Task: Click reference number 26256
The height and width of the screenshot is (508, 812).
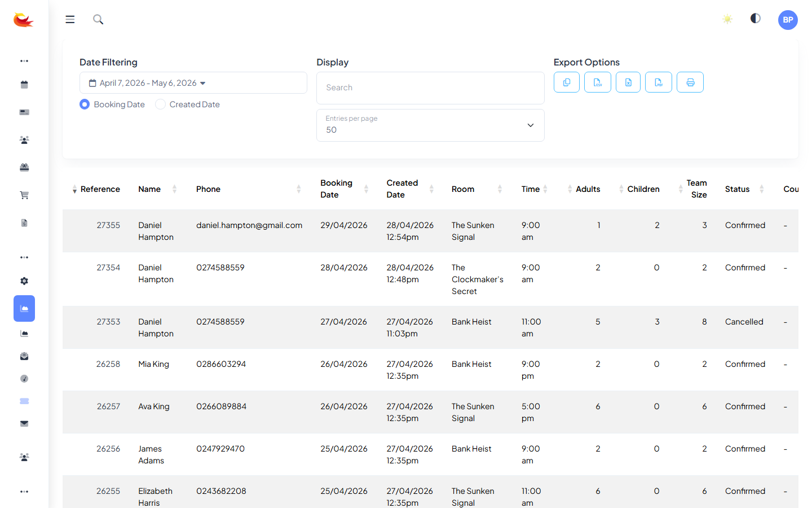Action: pyautogui.click(x=108, y=449)
